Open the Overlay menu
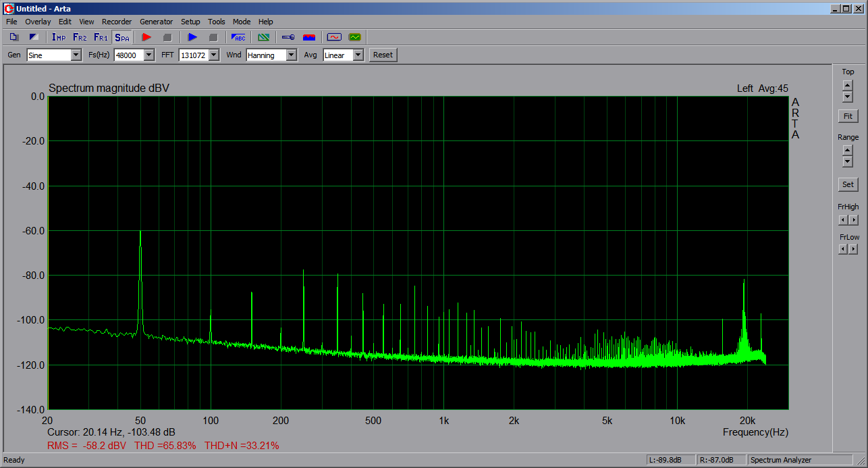The width and height of the screenshot is (868, 468). coord(38,22)
